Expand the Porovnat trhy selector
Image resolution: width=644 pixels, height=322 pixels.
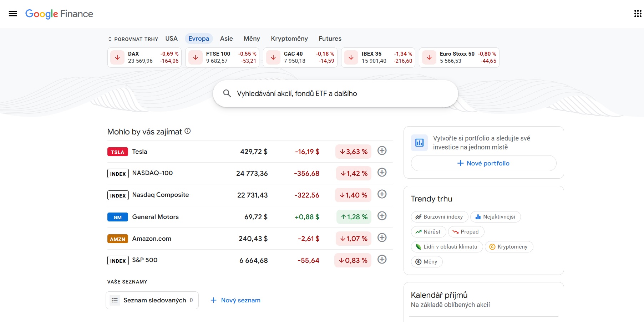(x=133, y=39)
